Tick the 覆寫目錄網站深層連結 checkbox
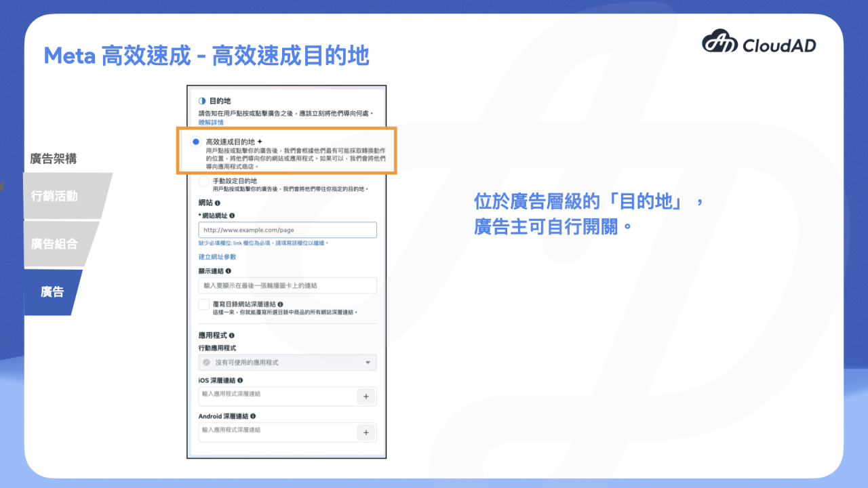 tap(204, 305)
